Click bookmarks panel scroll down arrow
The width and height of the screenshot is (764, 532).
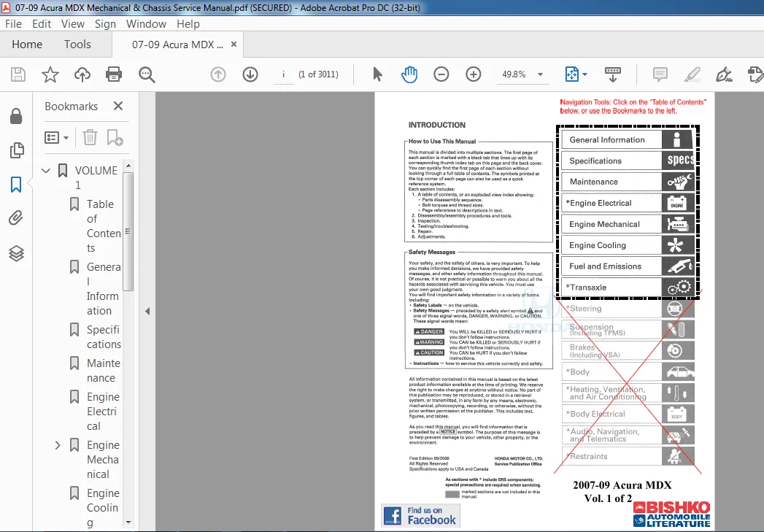pyautogui.click(x=128, y=523)
